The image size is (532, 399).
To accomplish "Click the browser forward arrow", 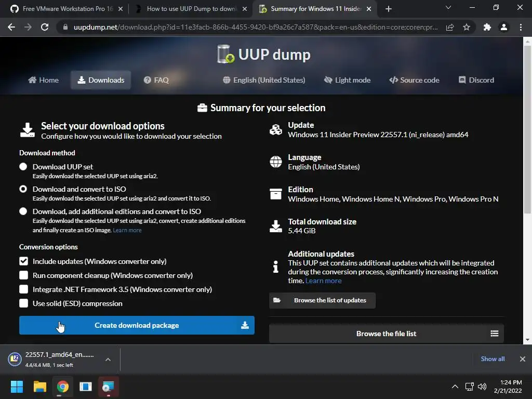I will [x=28, y=27].
